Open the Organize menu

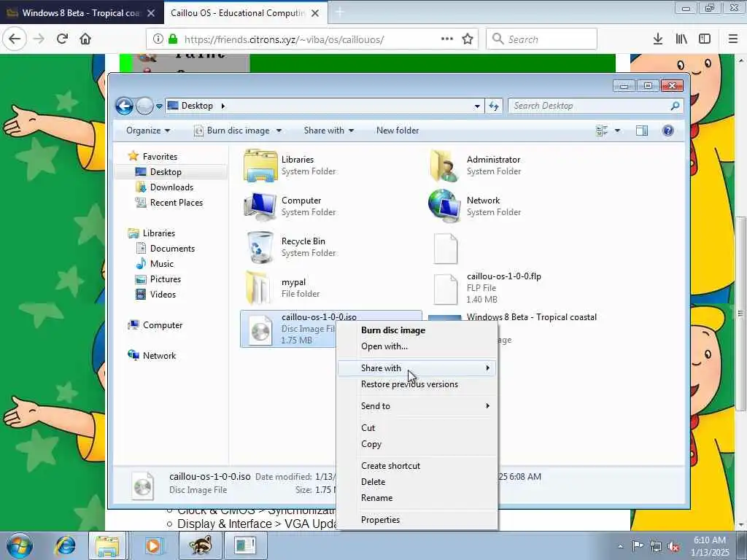click(147, 131)
